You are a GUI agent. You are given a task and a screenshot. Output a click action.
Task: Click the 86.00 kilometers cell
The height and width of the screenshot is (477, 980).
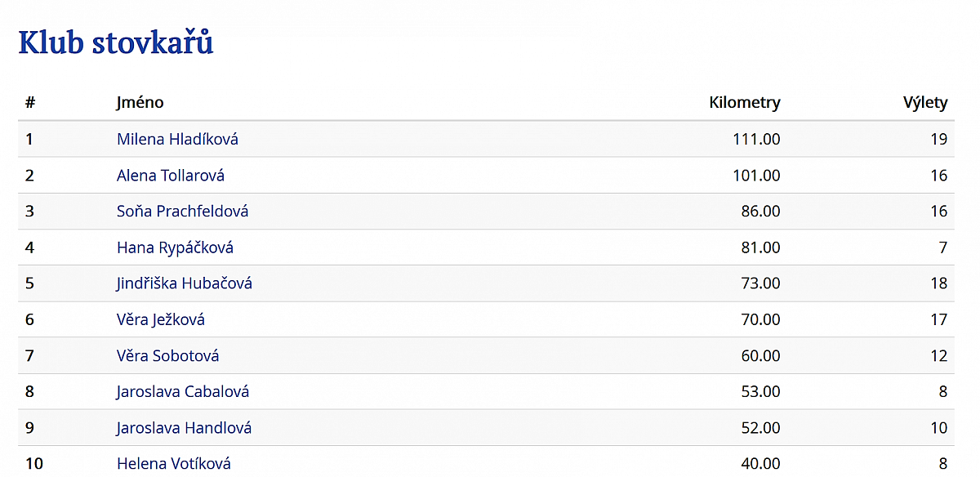click(759, 212)
